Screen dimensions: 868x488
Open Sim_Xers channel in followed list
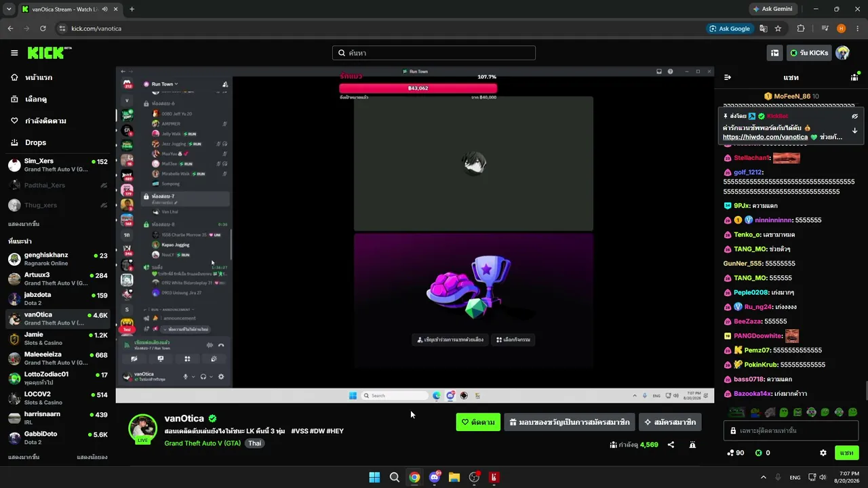pyautogui.click(x=58, y=165)
